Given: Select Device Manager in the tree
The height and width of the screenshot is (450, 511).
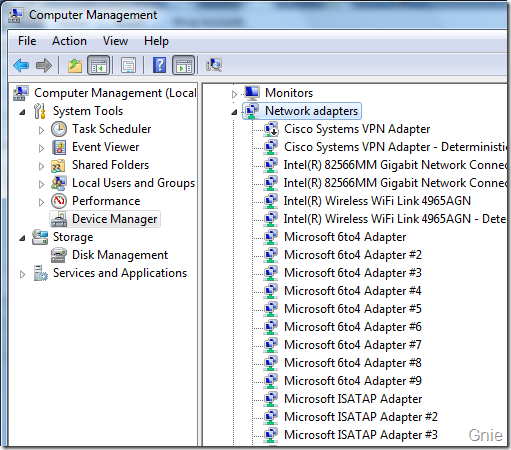Looking at the screenshot, I should point(115,219).
